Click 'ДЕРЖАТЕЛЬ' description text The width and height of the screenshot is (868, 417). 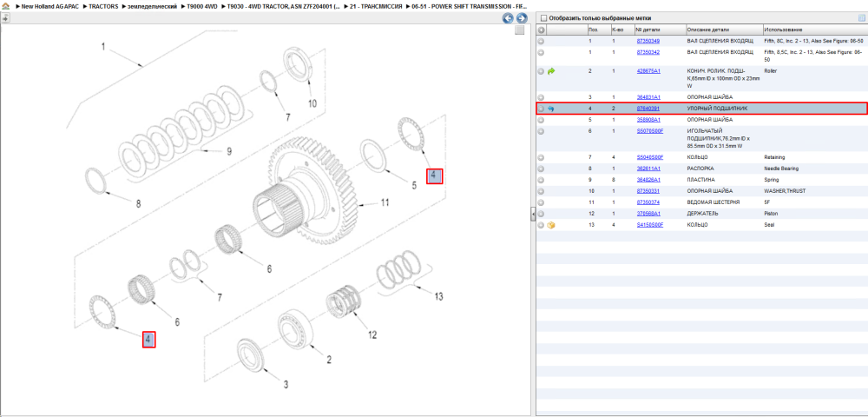click(704, 213)
